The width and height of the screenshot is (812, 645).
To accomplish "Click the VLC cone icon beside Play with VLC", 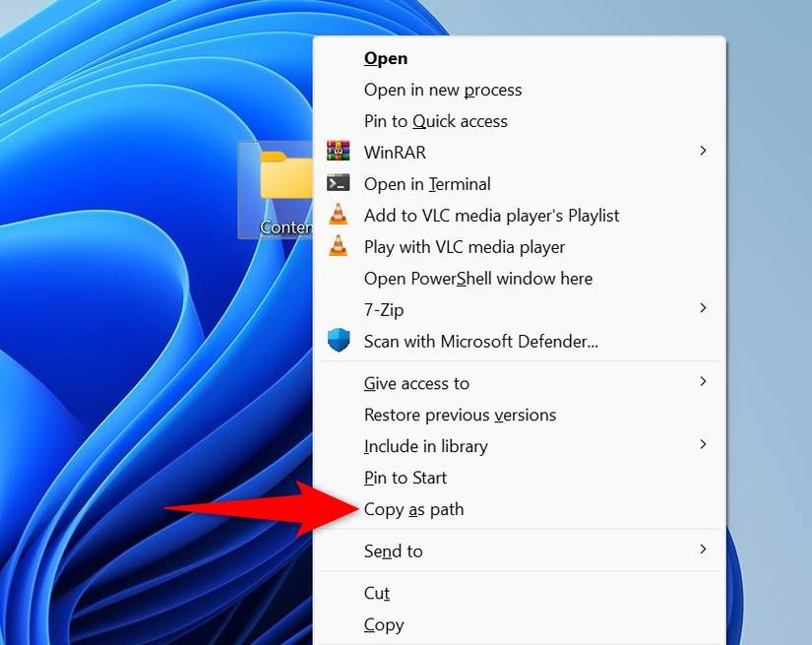I will pyautogui.click(x=339, y=246).
